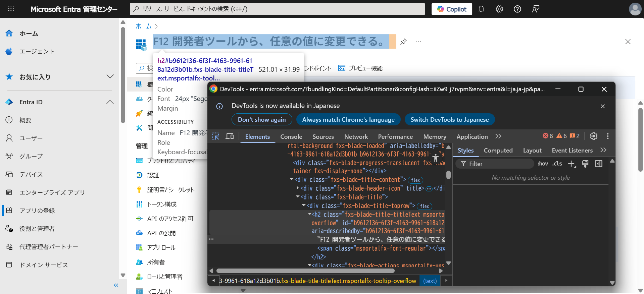Open DevTools customize three-dot menu
644x294 pixels.
[608, 136]
